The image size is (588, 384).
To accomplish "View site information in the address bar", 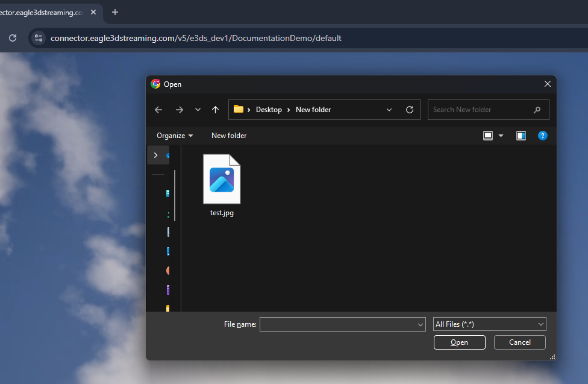I will coord(38,38).
